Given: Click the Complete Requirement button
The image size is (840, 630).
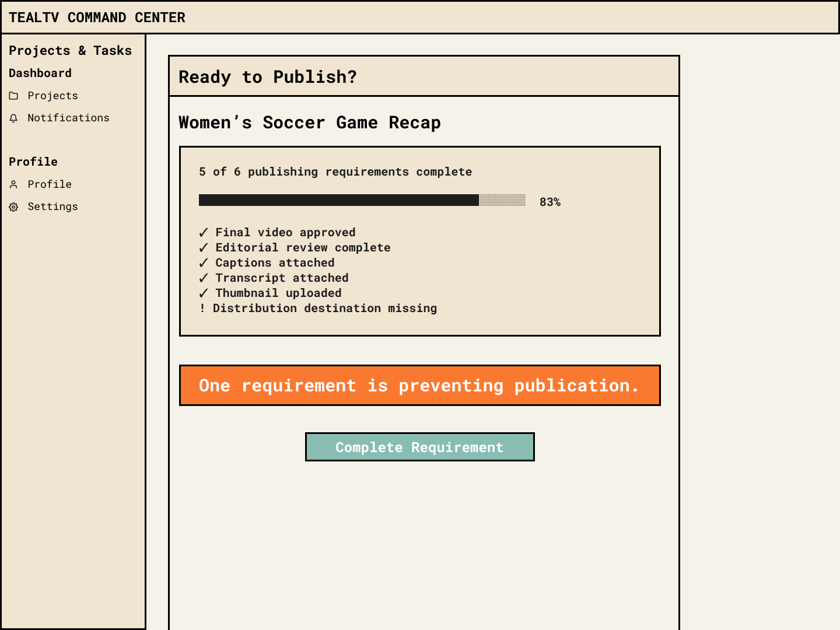Looking at the screenshot, I should click(419, 447).
